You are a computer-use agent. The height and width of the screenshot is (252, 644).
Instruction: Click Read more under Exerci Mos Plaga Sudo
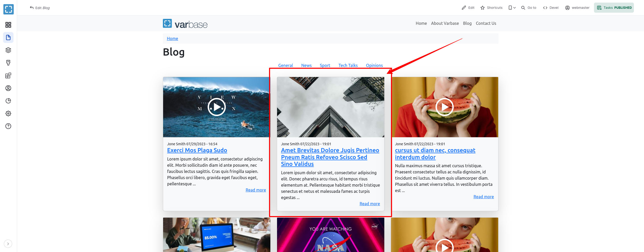point(256,190)
